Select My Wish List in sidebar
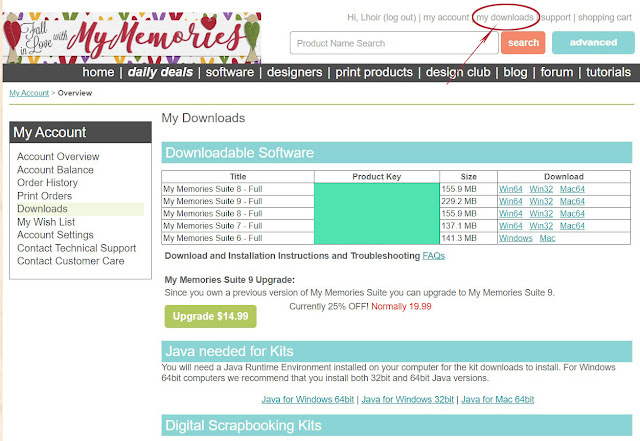Viewport: 640px width, 441px height. pos(46,222)
